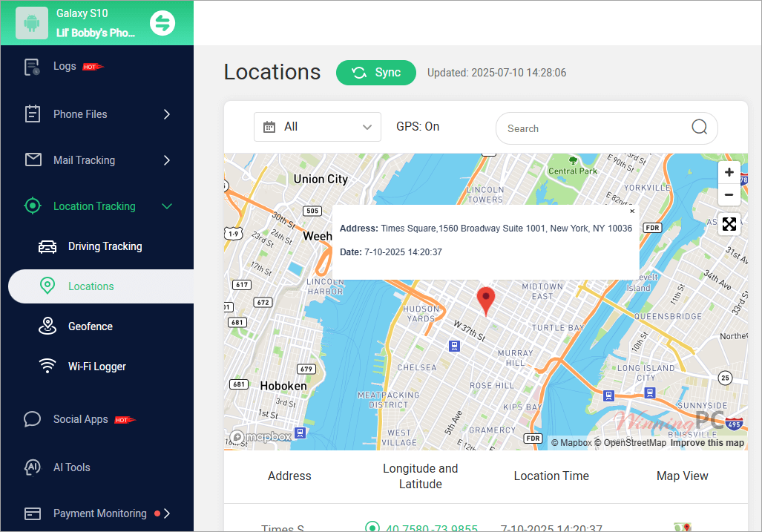The width and height of the screenshot is (762, 532).
Task: Open the Logs menu item
Action: (65, 66)
